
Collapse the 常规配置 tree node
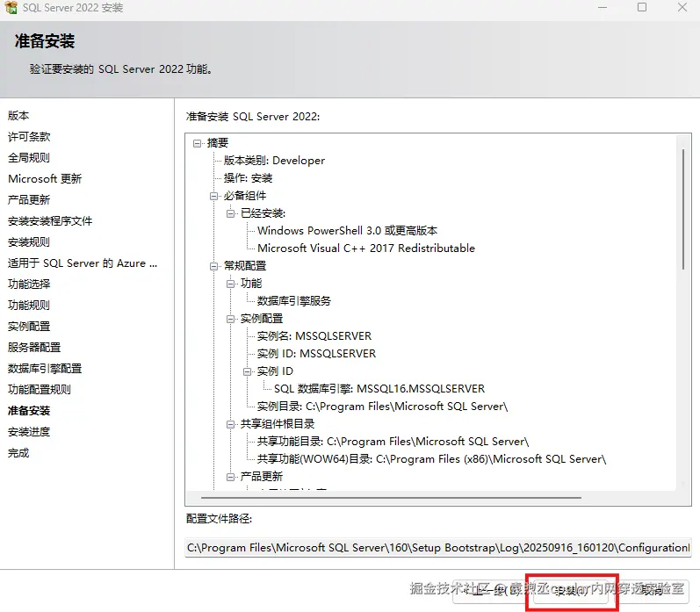pyautogui.click(x=213, y=266)
